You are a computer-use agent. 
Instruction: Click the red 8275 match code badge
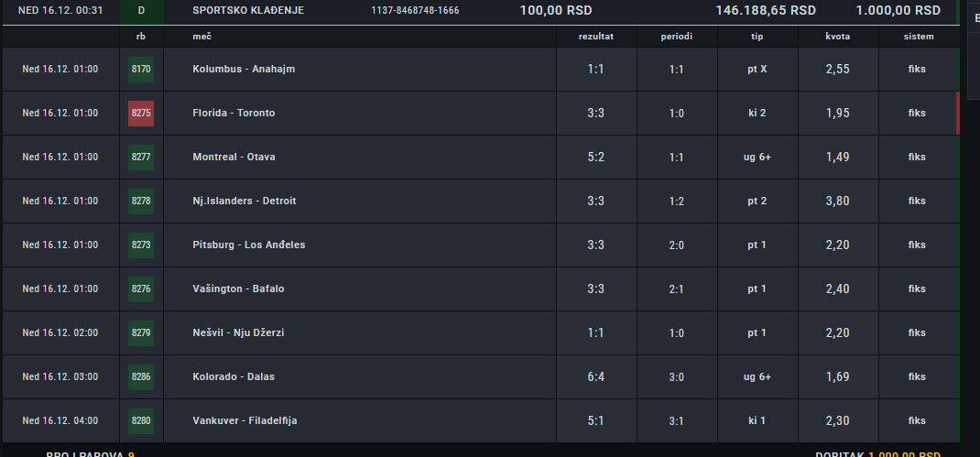pos(141,114)
